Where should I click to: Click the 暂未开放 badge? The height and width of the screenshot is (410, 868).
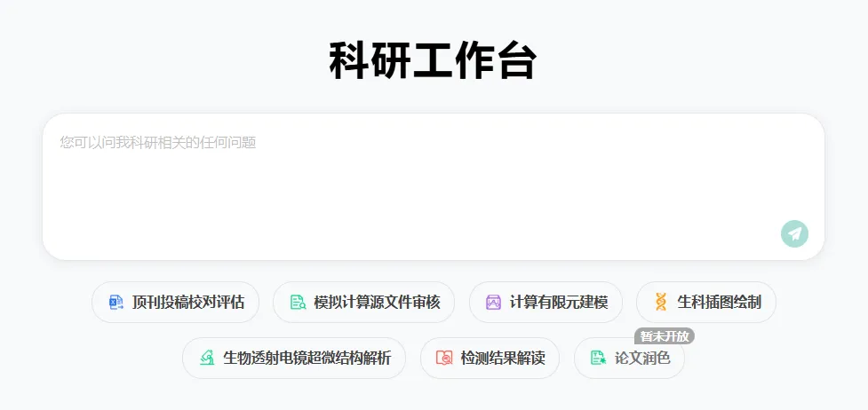[x=664, y=336]
